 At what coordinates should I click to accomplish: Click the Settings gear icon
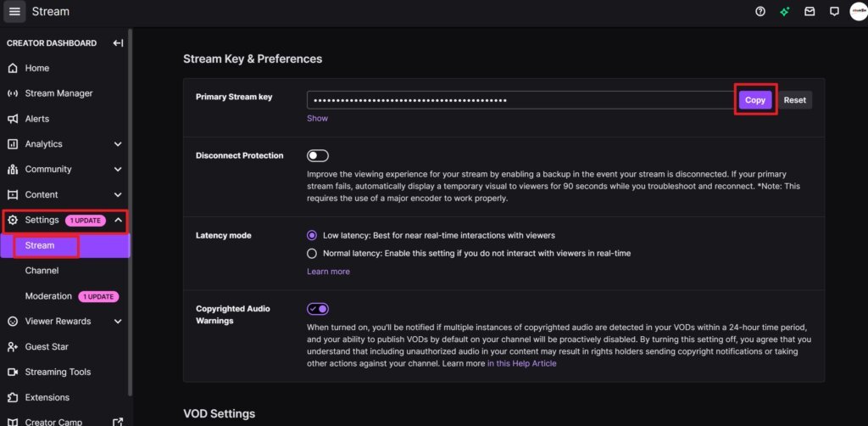(x=13, y=220)
